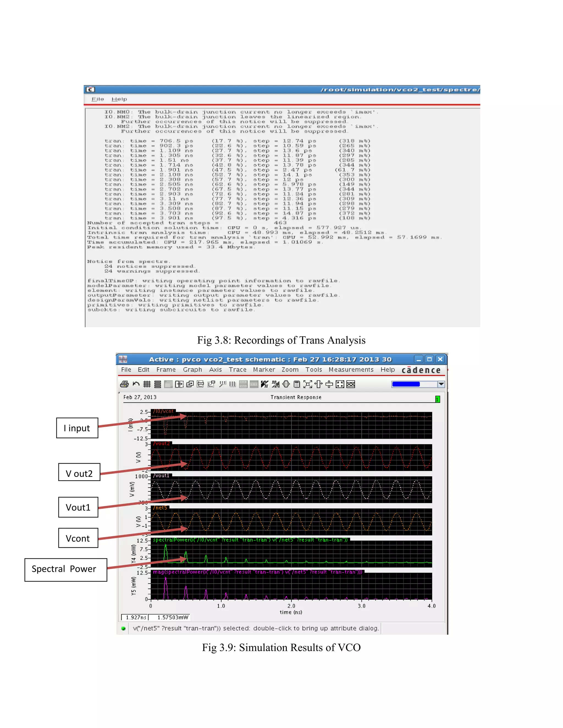Toggle the grid display icon
563x728 pixels.
147,384
